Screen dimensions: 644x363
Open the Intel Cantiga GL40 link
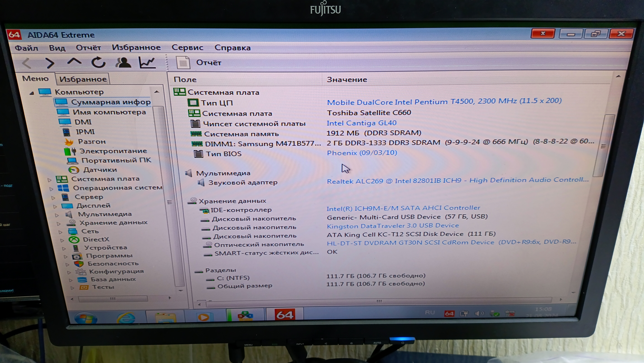pos(362,123)
